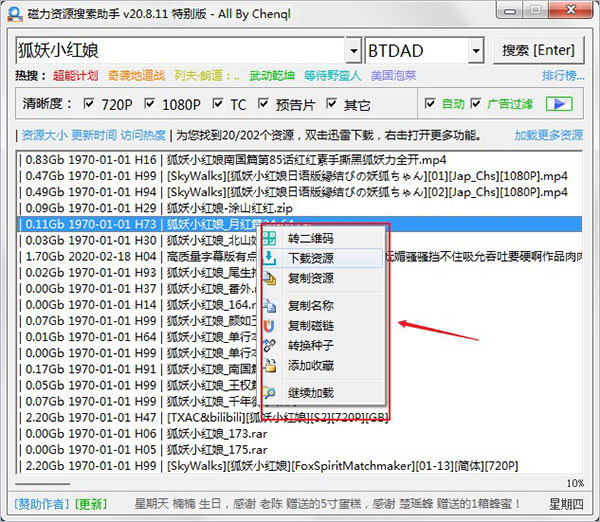Toggle the 1080P checkbox
The width and height of the screenshot is (600, 522).
pyautogui.click(x=150, y=103)
